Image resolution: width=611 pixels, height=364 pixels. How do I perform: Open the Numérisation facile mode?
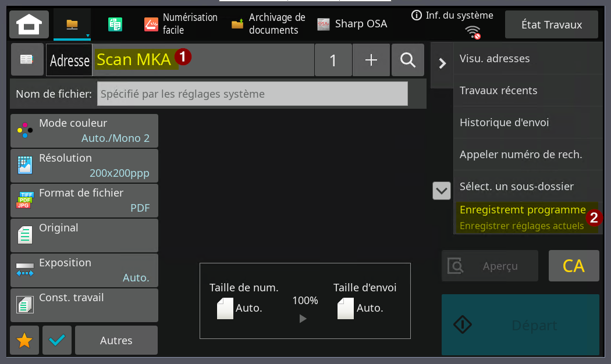180,24
